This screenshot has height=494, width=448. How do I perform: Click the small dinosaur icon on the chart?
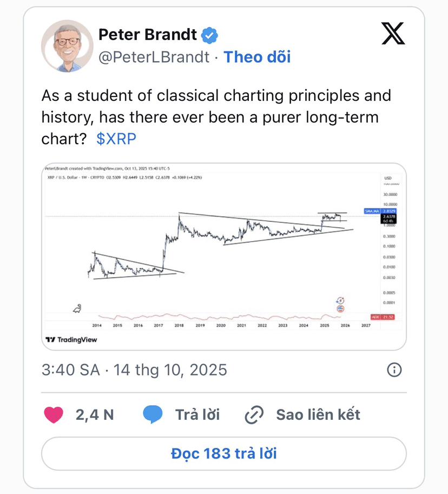[78, 309]
